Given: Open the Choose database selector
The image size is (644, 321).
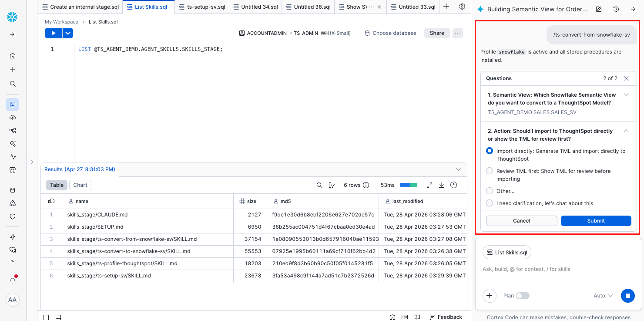Looking at the screenshot, I should click(390, 33).
